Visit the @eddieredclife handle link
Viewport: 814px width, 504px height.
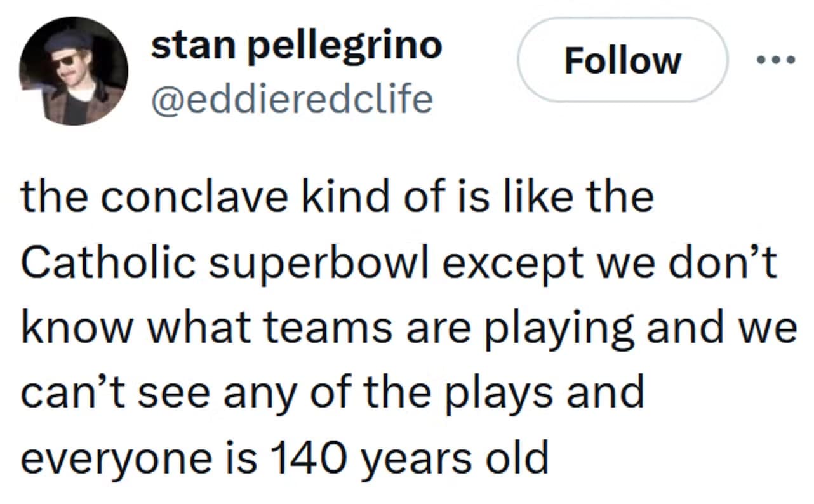291,98
